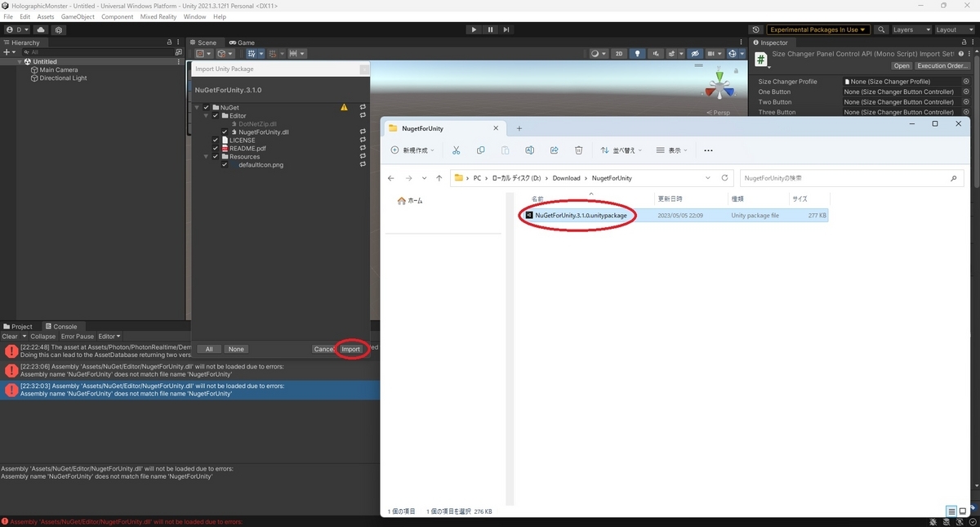The width and height of the screenshot is (980, 527).
Task: Open the GameObject menu
Action: pyautogui.click(x=78, y=16)
